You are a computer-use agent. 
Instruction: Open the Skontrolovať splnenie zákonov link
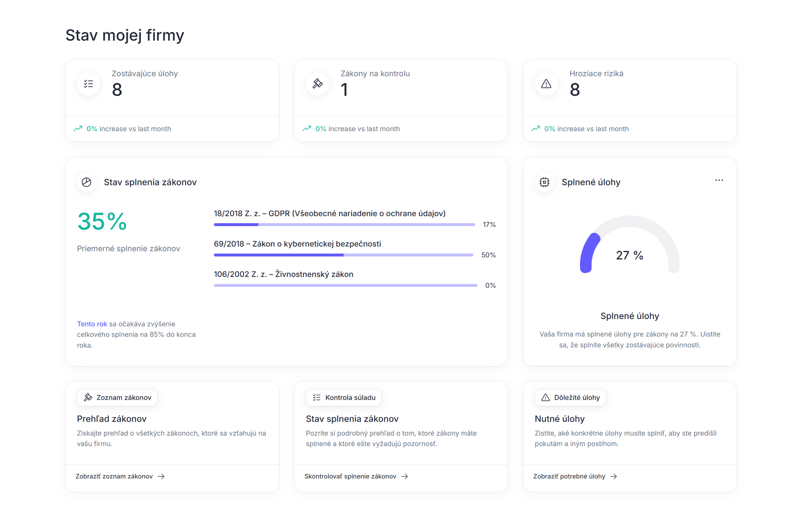[356, 476]
